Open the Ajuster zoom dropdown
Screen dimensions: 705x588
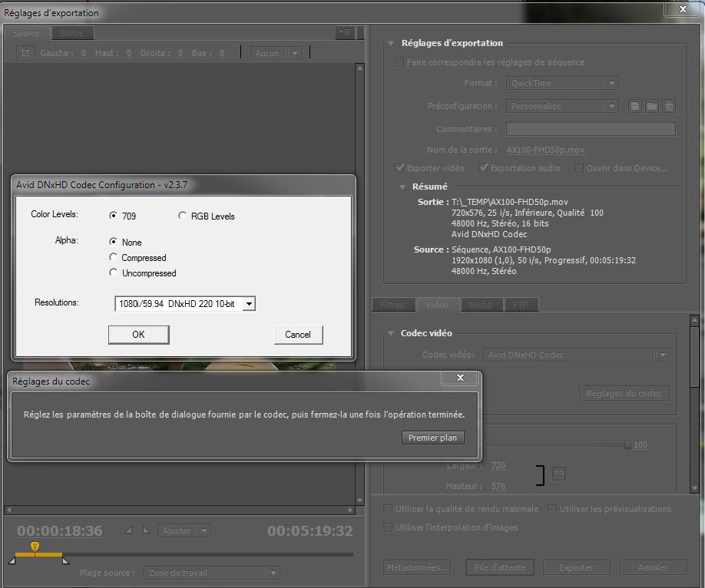pyautogui.click(x=184, y=530)
